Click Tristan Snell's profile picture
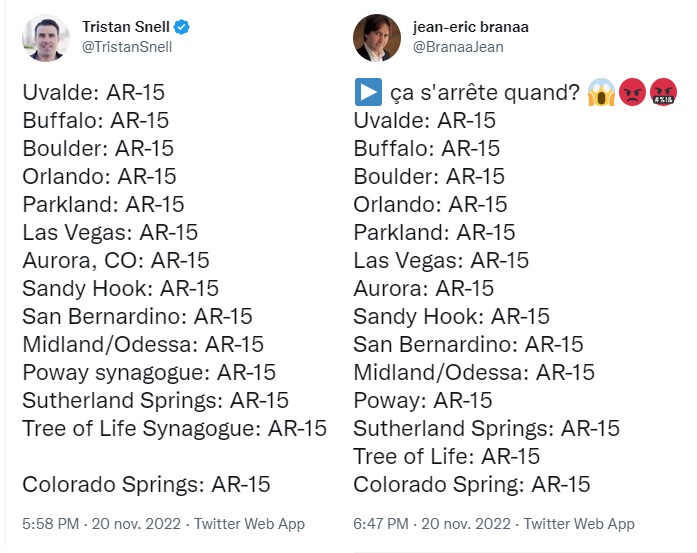Viewport: 697px width, 553px height. tap(46, 38)
